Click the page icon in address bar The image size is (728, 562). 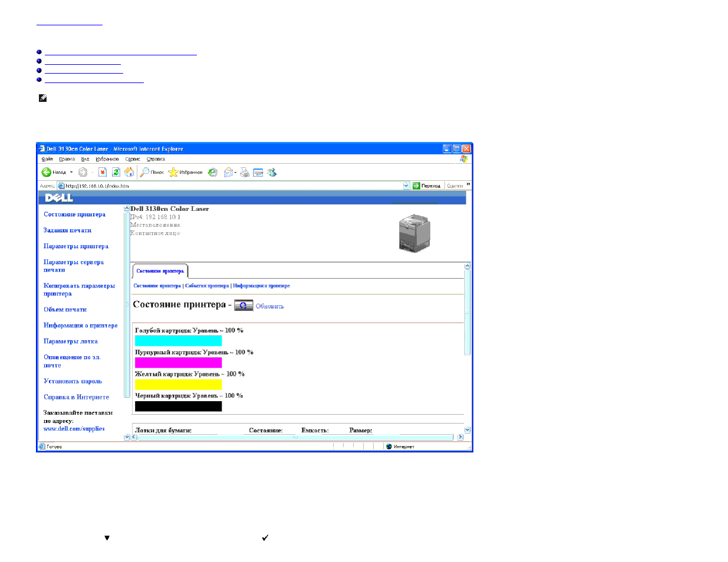[x=61, y=186]
